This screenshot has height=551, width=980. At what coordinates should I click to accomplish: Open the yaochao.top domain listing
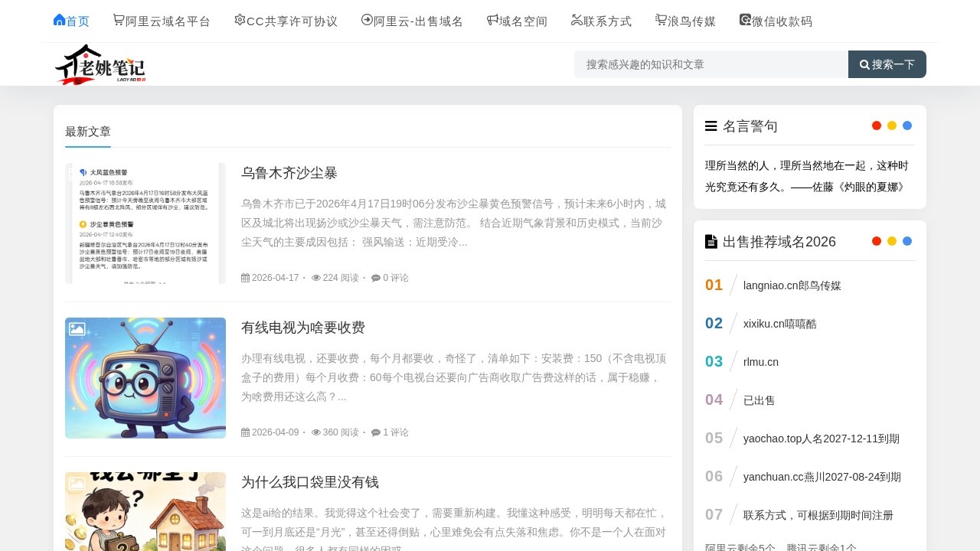tap(821, 439)
